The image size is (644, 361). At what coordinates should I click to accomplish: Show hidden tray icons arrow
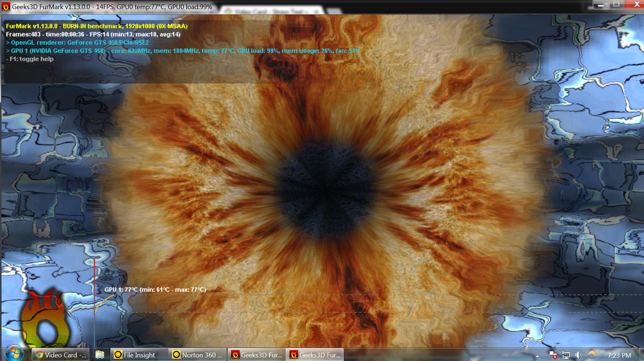537,356
